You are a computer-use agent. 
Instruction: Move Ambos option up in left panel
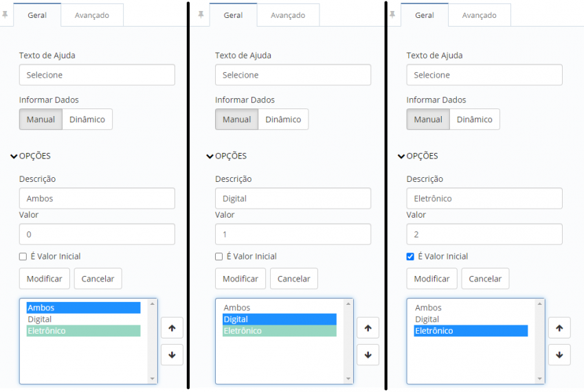(172, 328)
